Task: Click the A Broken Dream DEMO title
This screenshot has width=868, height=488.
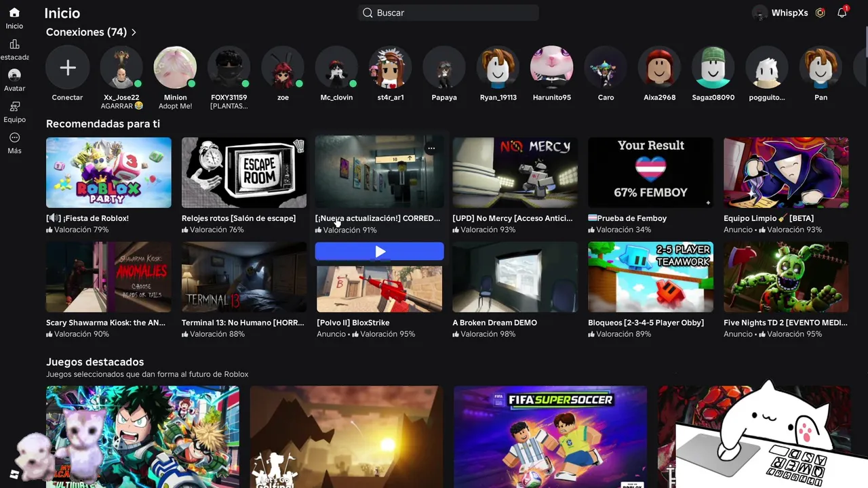Action: click(x=495, y=323)
